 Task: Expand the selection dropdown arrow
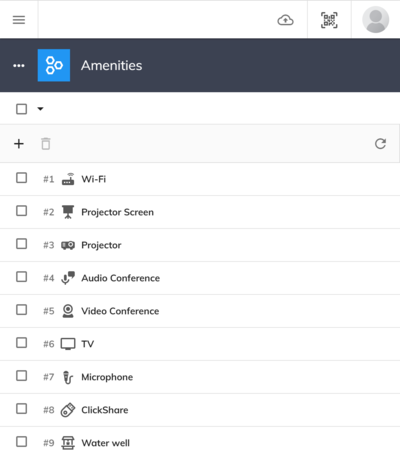pyautogui.click(x=40, y=109)
